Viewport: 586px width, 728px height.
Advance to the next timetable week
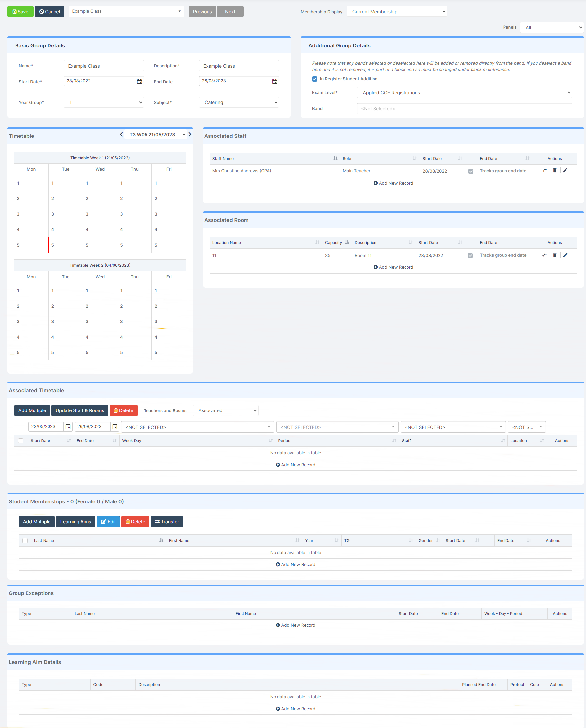pyautogui.click(x=190, y=134)
